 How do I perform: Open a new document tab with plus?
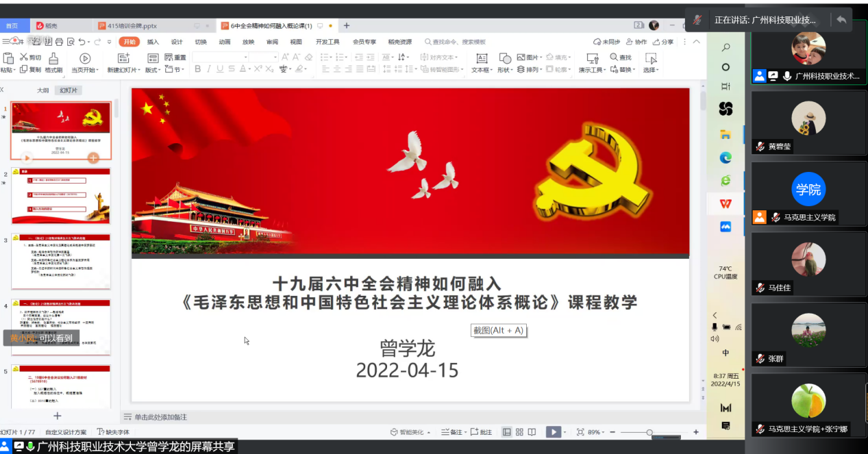pyautogui.click(x=347, y=26)
